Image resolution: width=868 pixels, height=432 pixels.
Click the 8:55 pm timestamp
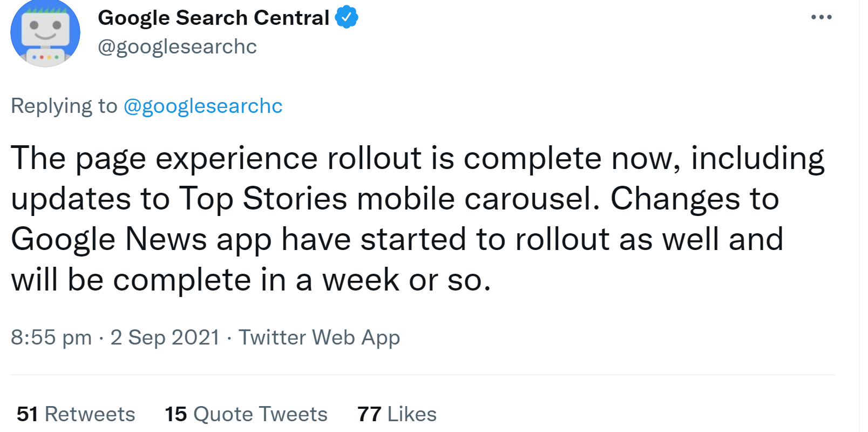[51, 337]
